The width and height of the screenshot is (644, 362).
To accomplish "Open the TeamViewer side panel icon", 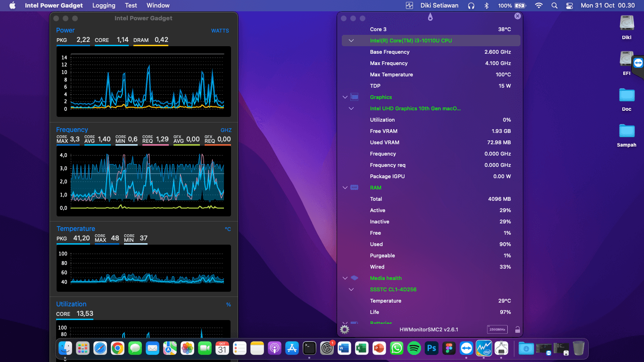I will [x=638, y=63].
